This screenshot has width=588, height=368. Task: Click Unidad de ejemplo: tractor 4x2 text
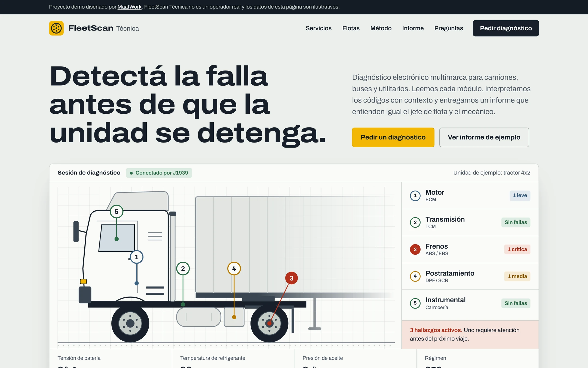[x=492, y=173]
